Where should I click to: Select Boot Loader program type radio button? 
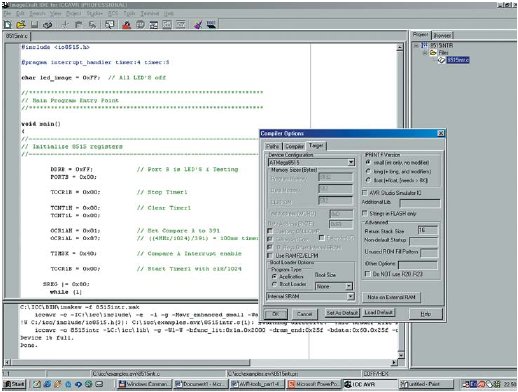274,284
